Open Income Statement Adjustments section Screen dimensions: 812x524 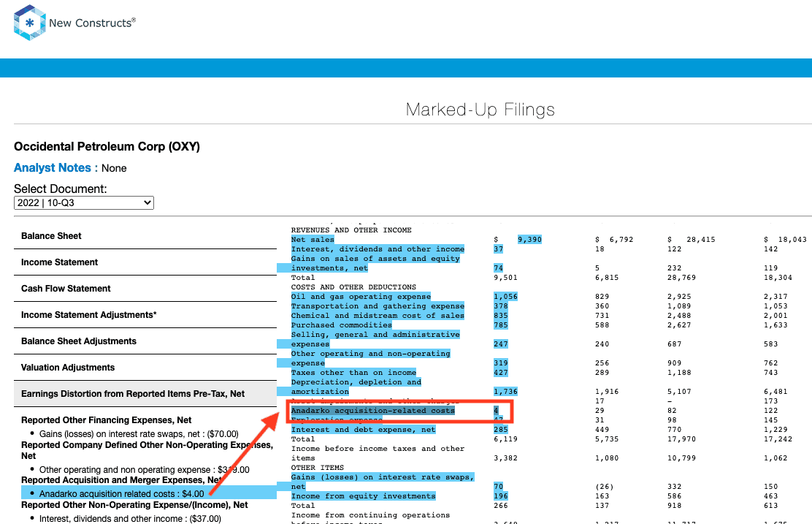(x=145, y=315)
